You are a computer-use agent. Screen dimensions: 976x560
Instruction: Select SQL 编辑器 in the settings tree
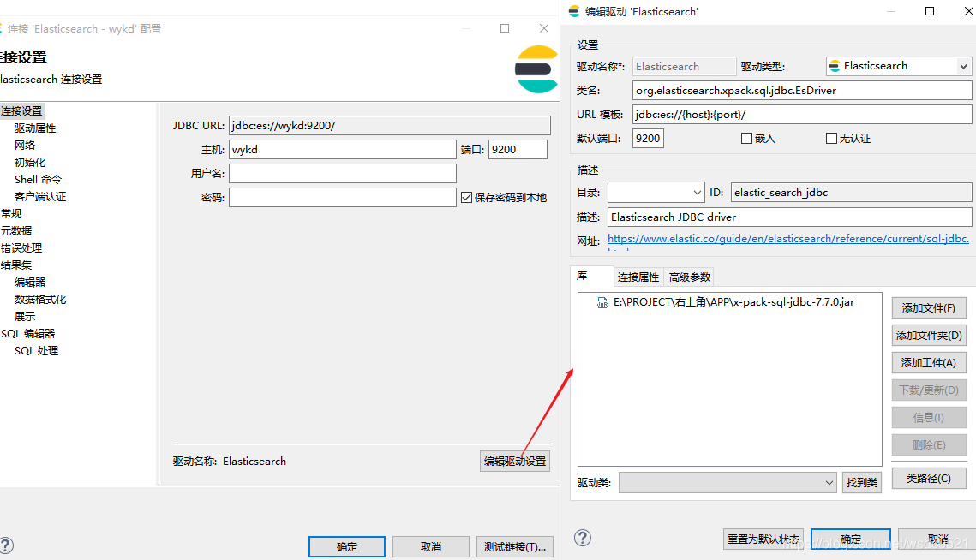[x=28, y=333]
